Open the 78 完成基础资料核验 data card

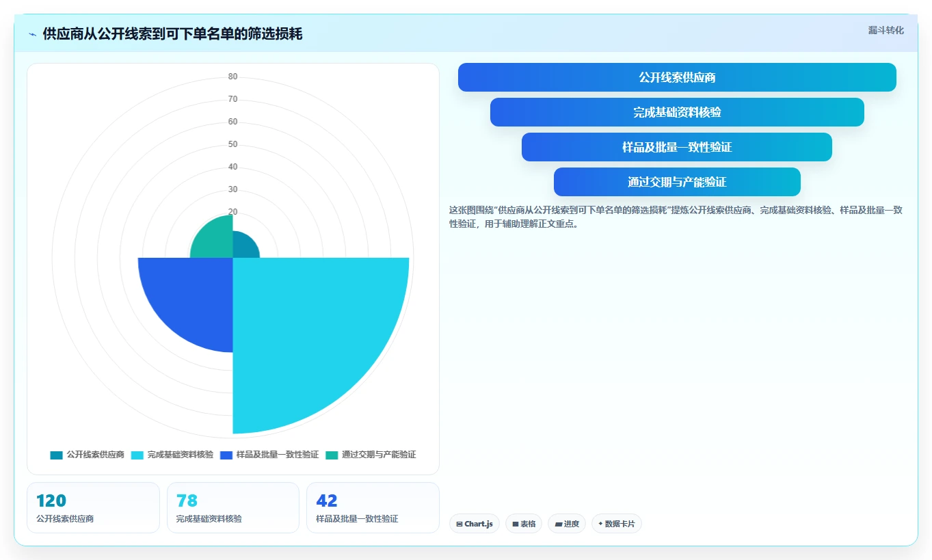coord(233,507)
